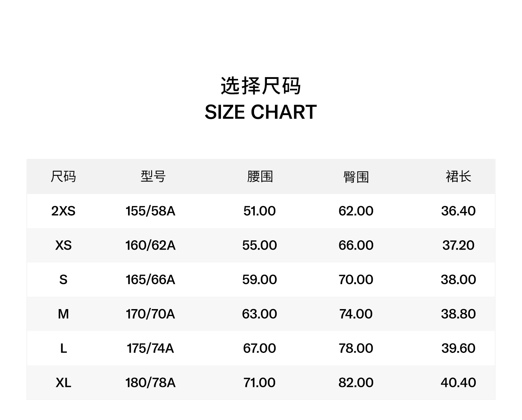Click waist value 71.00
522x420 pixels.
tap(260, 382)
